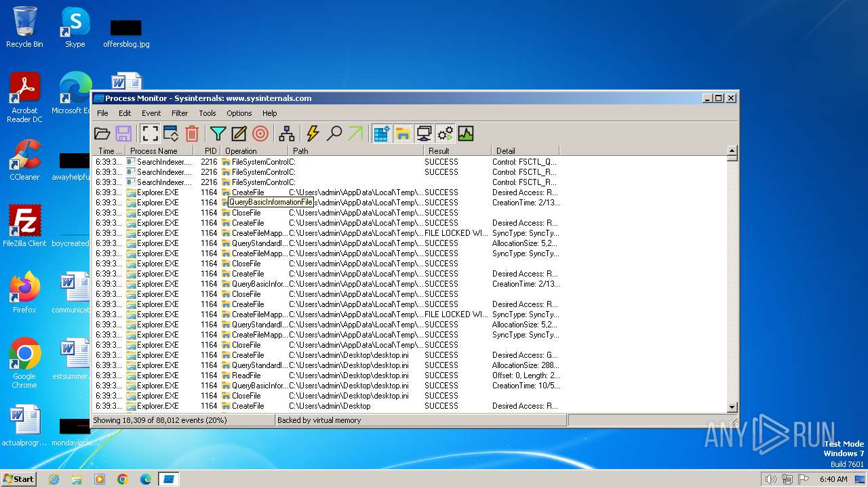The image size is (868, 488).
Task: Click the 6:40 AM clock
Action: [x=833, y=479]
